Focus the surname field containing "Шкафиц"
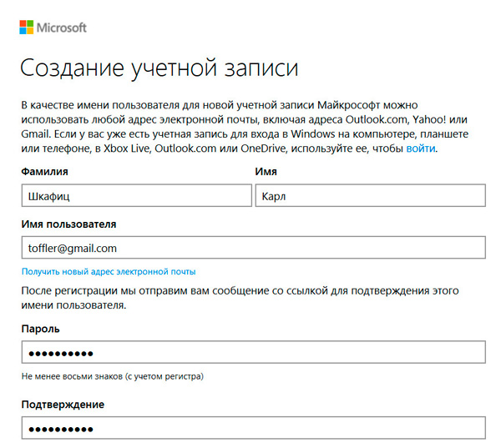The height and width of the screenshot is (448, 501). pos(135,195)
